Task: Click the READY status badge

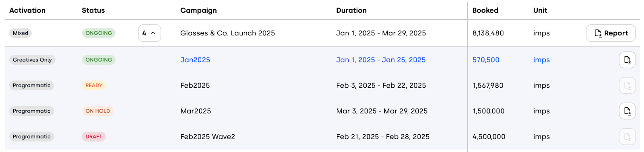Action: [94, 85]
